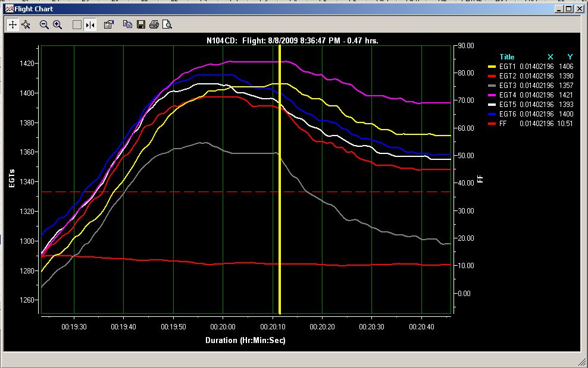
Task: Click the EGT3 gray legend swatch
Action: point(492,86)
